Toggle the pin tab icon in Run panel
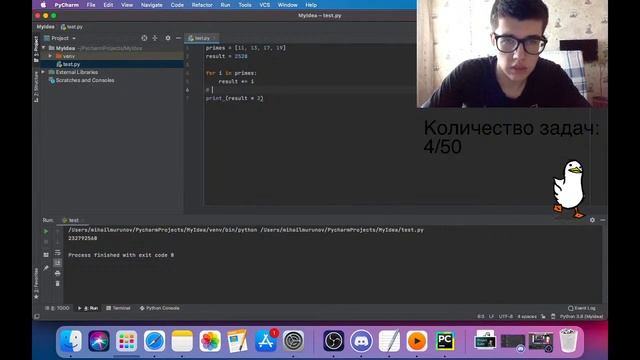The image size is (640, 360). coord(46,268)
